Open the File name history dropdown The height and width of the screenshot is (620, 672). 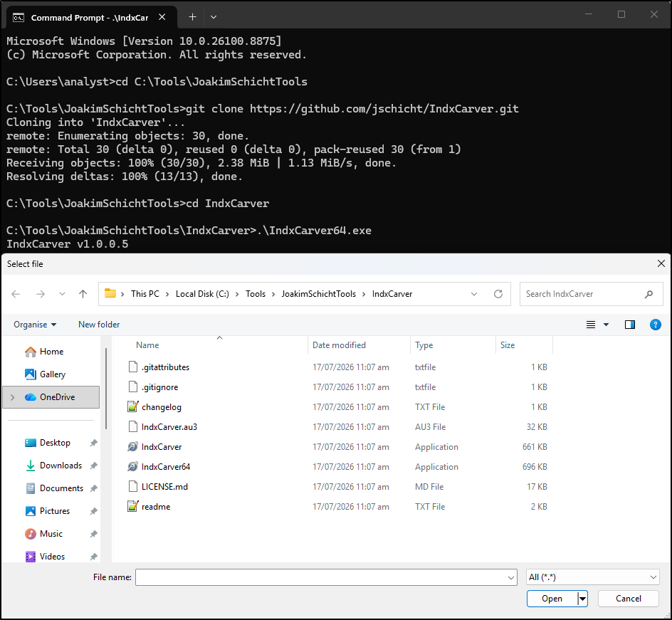coord(511,577)
